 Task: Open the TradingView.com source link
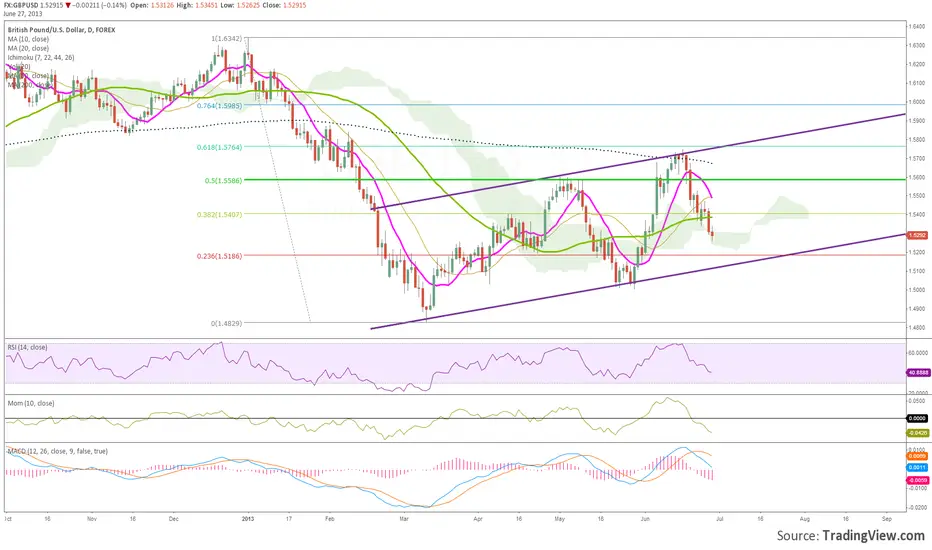pos(873,536)
